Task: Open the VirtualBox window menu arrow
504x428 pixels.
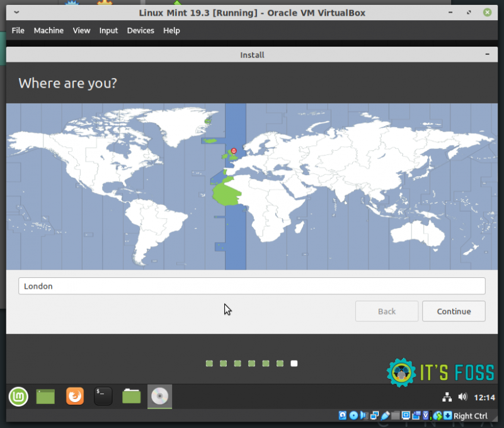Action: click(x=16, y=13)
